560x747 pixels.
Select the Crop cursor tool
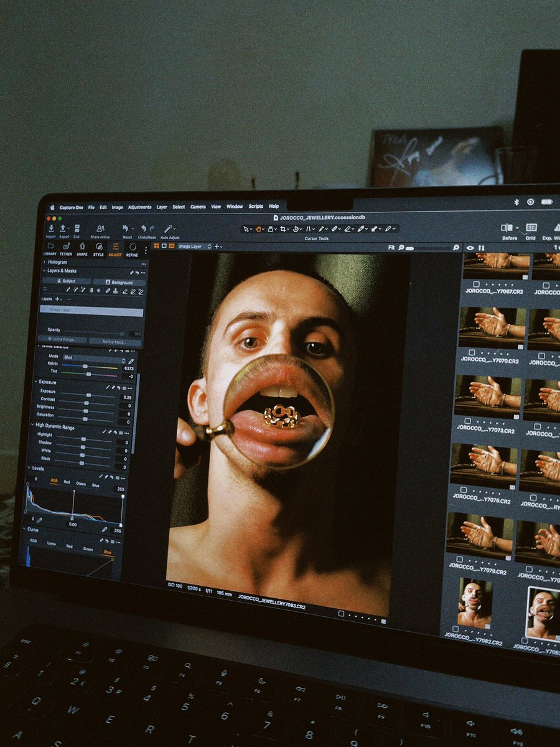pyautogui.click(x=284, y=229)
